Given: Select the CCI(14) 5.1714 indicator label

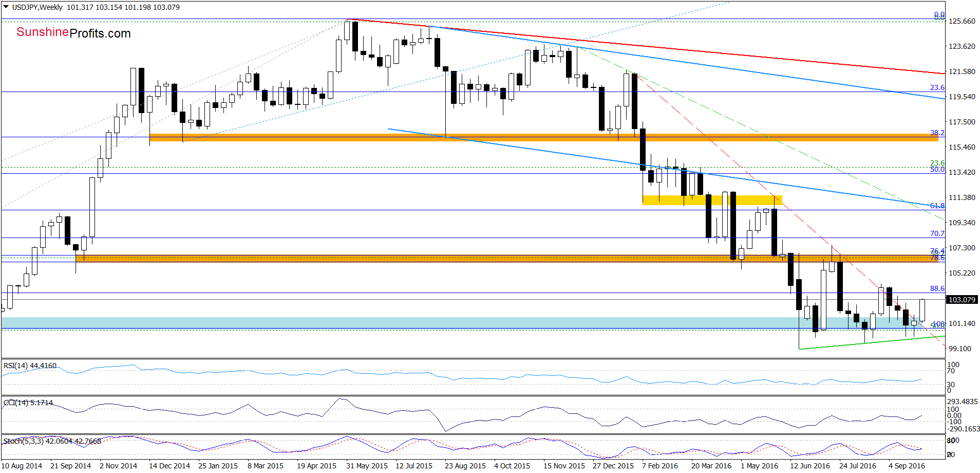Looking at the screenshot, I should point(28,403).
